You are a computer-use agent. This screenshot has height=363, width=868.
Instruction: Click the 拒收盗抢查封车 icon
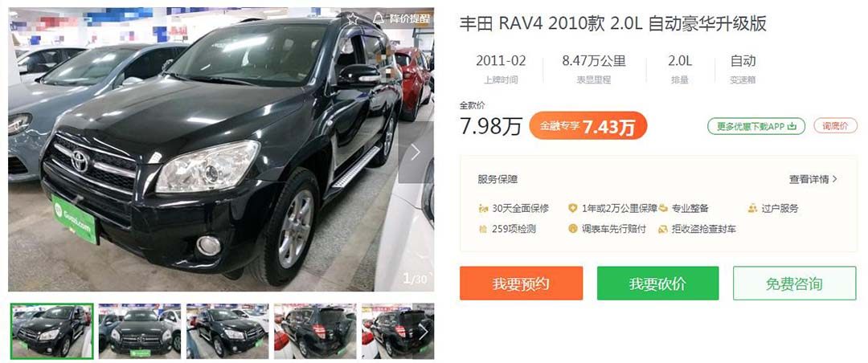(x=663, y=229)
